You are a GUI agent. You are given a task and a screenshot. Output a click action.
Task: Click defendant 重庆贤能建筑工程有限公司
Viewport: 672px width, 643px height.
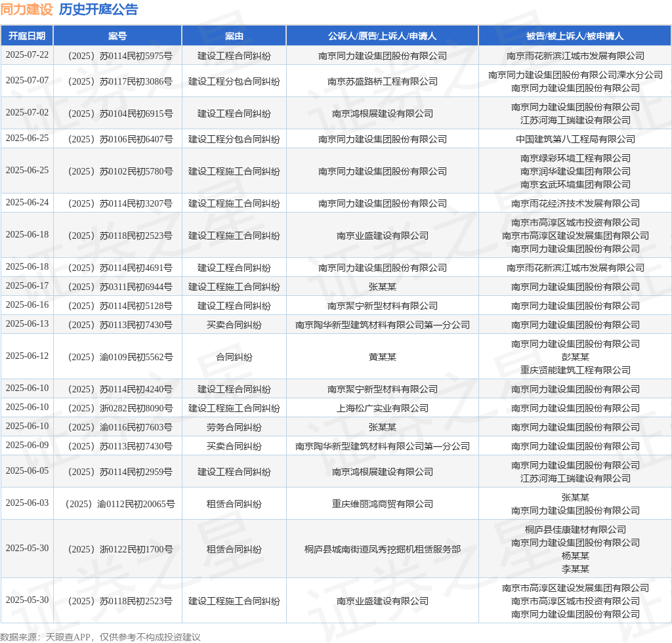[575, 370]
